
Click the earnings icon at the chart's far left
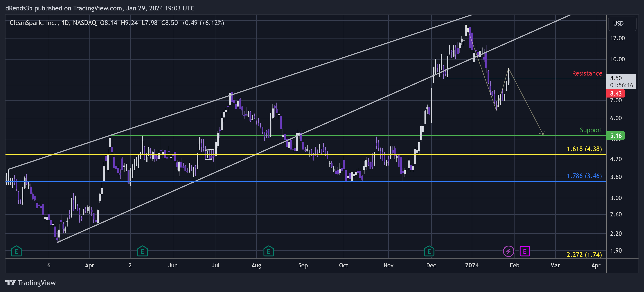tap(17, 251)
